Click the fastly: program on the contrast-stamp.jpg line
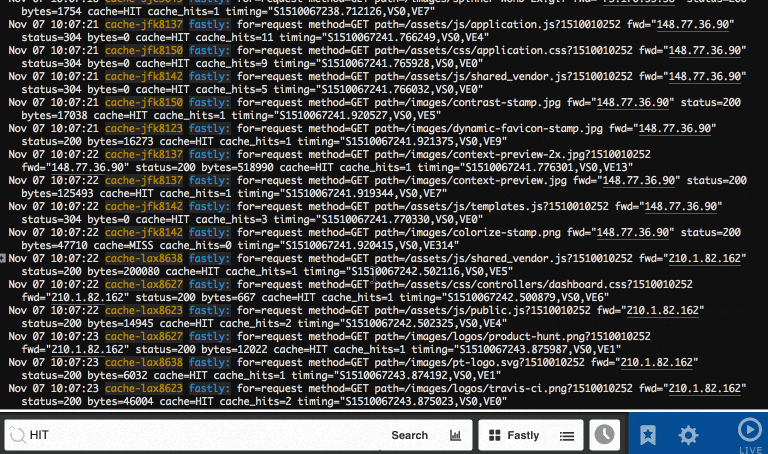The height and width of the screenshot is (454, 768). (x=209, y=102)
